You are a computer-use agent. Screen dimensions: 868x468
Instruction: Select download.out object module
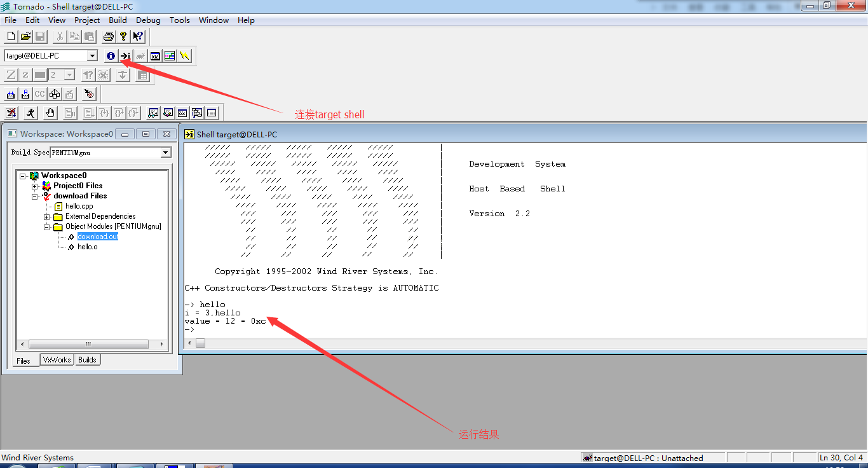(x=98, y=237)
